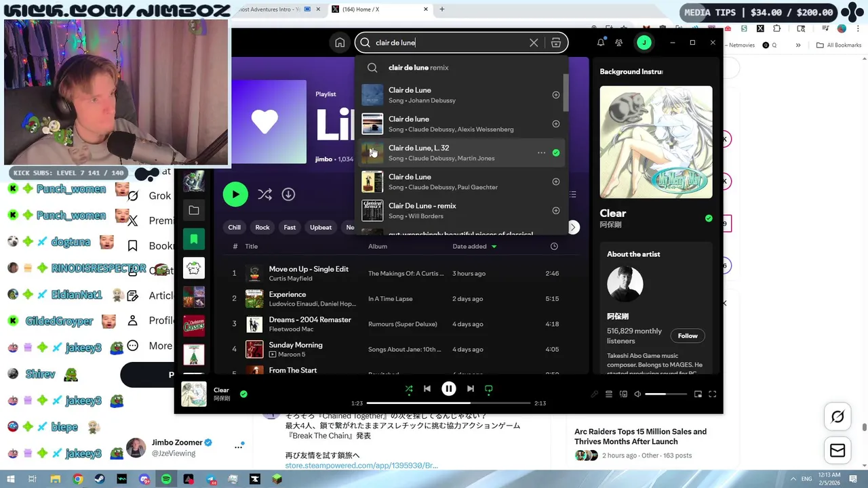Open Friend Activity icon in Spotify header
The image size is (868, 488).
point(619,43)
